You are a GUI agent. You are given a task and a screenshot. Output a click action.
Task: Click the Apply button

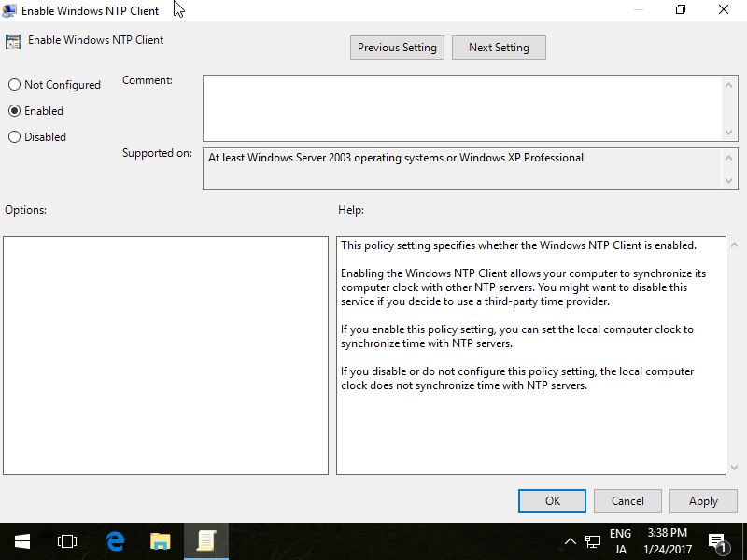703,501
